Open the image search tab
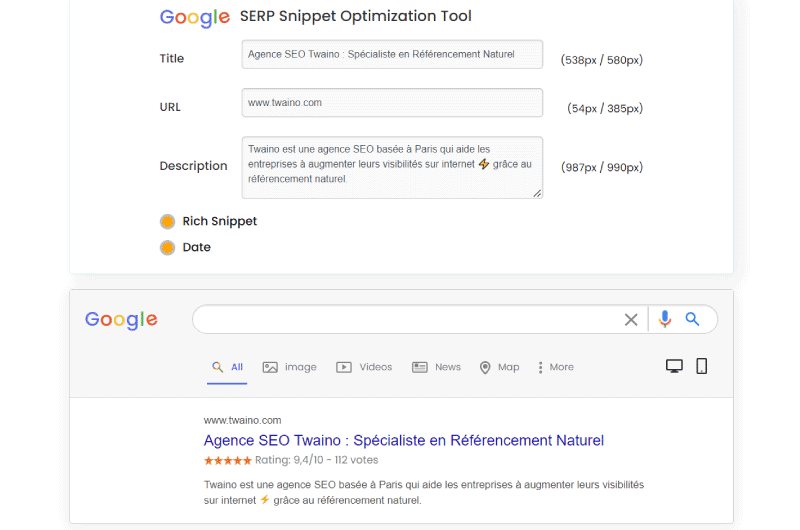 click(x=289, y=367)
